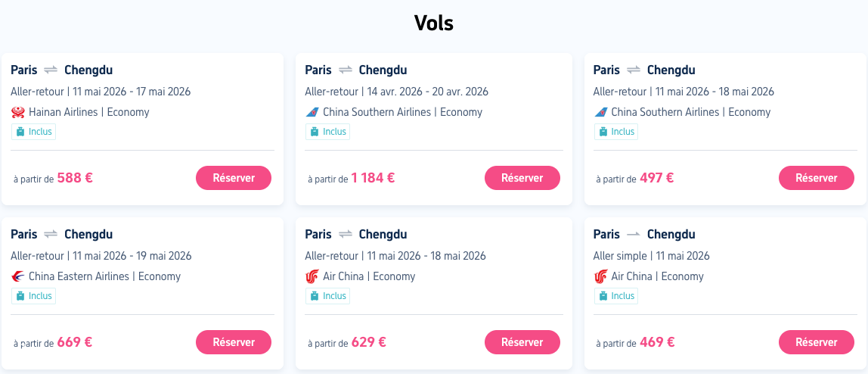Screen dimensions: 868x374
Task: Click Air China logo on one-way flight
Action: pyautogui.click(x=601, y=276)
